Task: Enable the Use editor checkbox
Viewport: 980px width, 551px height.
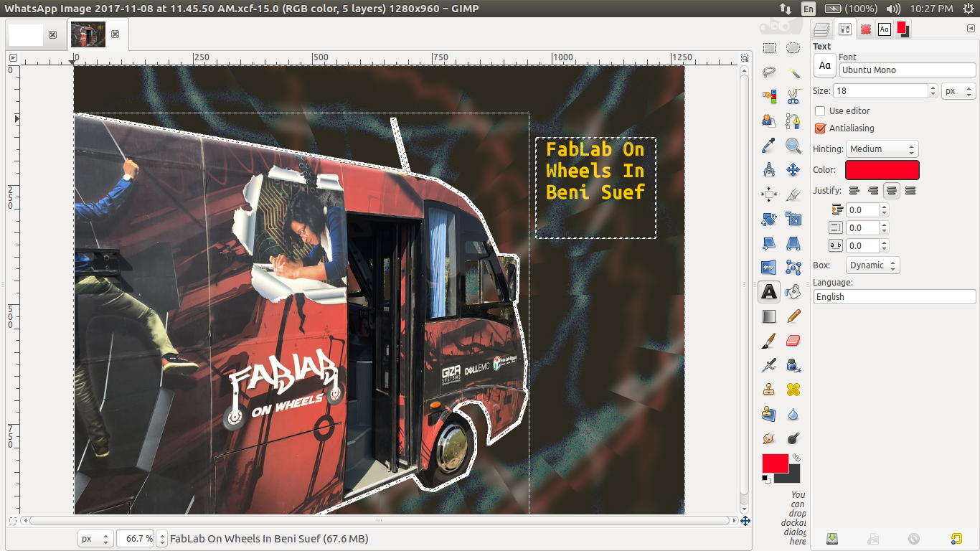Action: [820, 111]
